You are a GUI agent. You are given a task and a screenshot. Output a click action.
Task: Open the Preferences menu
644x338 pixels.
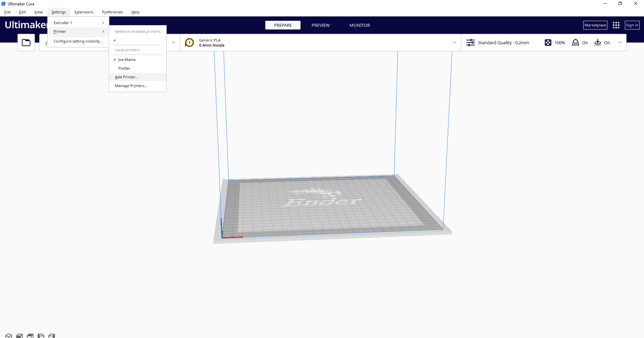[112, 12]
